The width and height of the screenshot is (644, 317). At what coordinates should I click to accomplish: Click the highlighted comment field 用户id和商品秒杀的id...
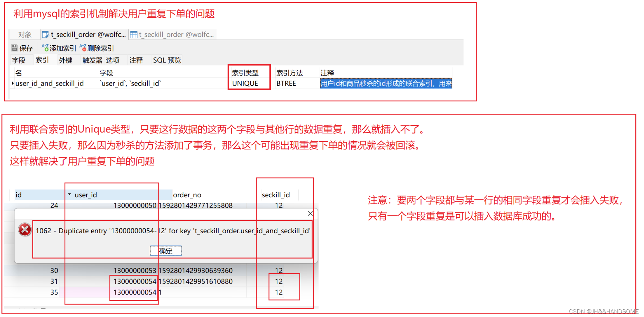[x=386, y=83]
